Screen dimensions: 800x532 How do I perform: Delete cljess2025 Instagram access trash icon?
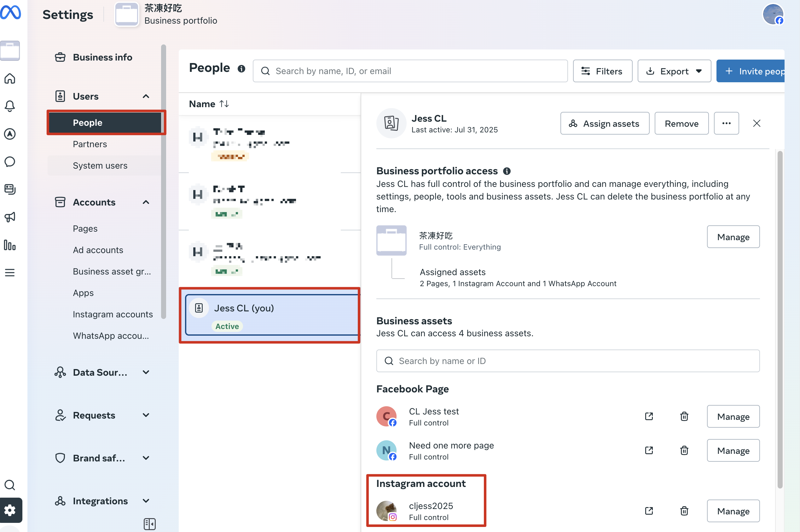pyautogui.click(x=684, y=511)
